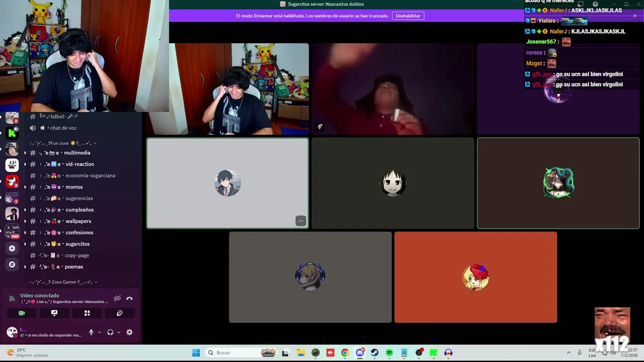Add a server with plus icon
This screenshot has height=362, width=644.
tap(12, 248)
